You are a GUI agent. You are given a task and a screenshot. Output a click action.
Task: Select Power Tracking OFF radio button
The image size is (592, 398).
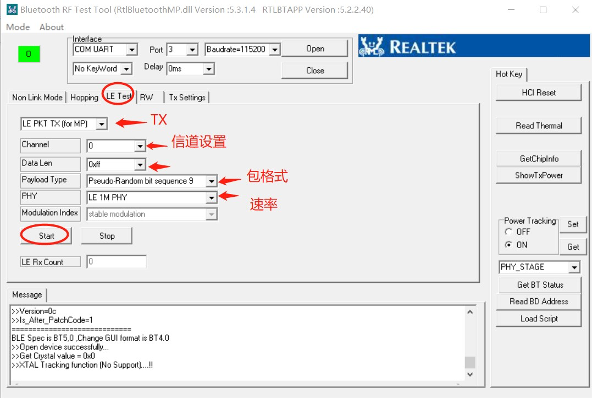[509, 231]
